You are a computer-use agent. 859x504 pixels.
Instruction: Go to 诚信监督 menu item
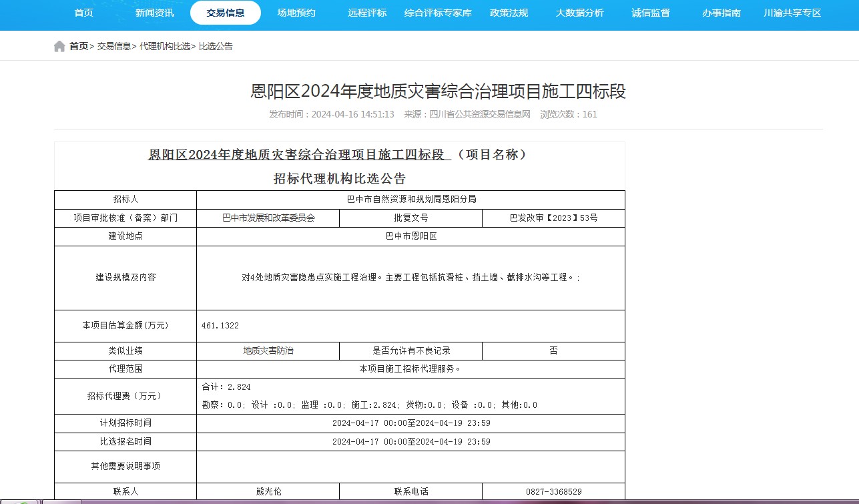pos(650,13)
